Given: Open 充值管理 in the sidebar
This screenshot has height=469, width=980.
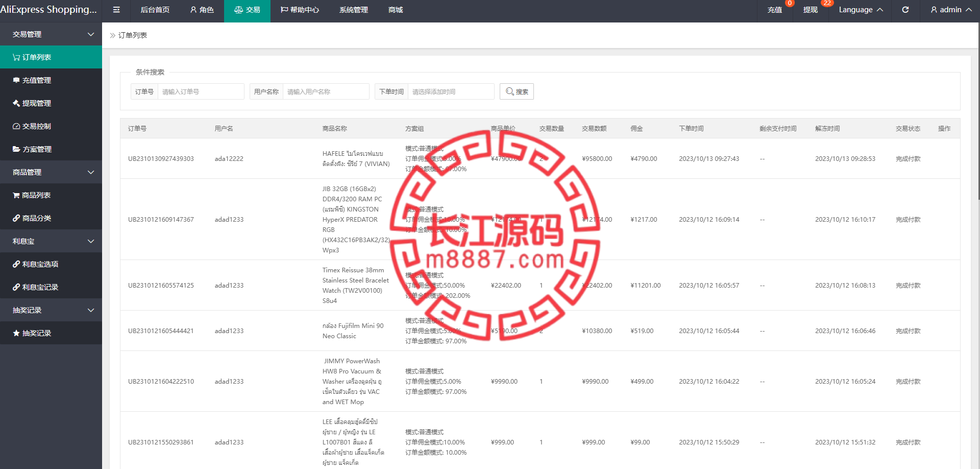Looking at the screenshot, I should point(51,80).
